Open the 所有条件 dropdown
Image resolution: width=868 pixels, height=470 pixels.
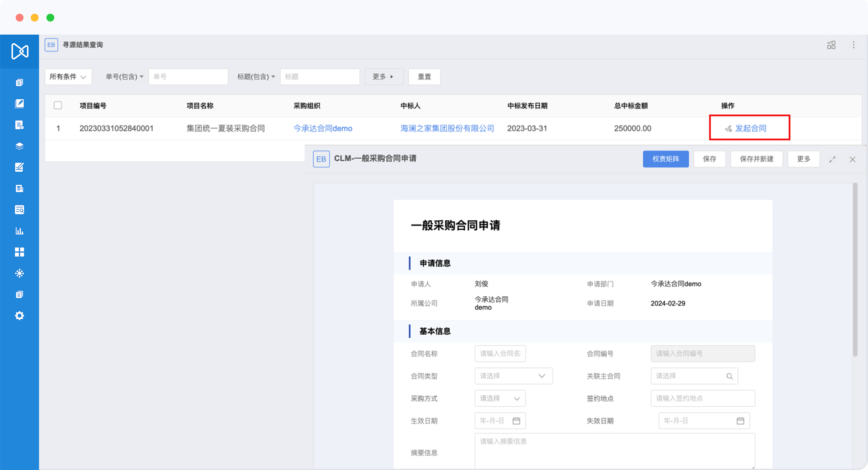pos(68,77)
